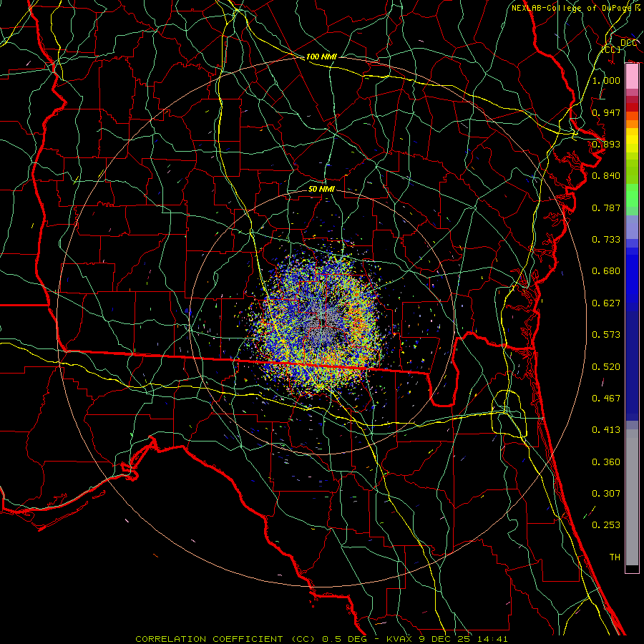644x644 pixels.
Task: Click the 0.573 scale value
Action: tap(606, 335)
